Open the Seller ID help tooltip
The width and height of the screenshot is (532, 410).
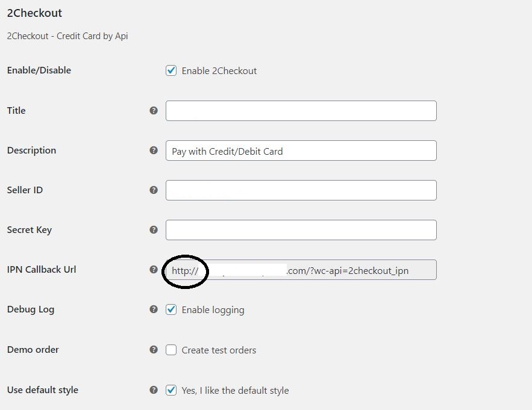tap(154, 190)
